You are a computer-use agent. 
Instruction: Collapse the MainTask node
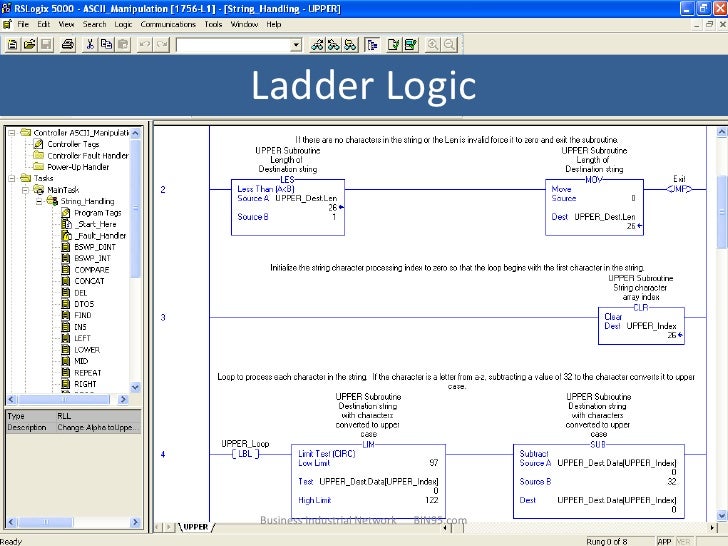pos(26,190)
